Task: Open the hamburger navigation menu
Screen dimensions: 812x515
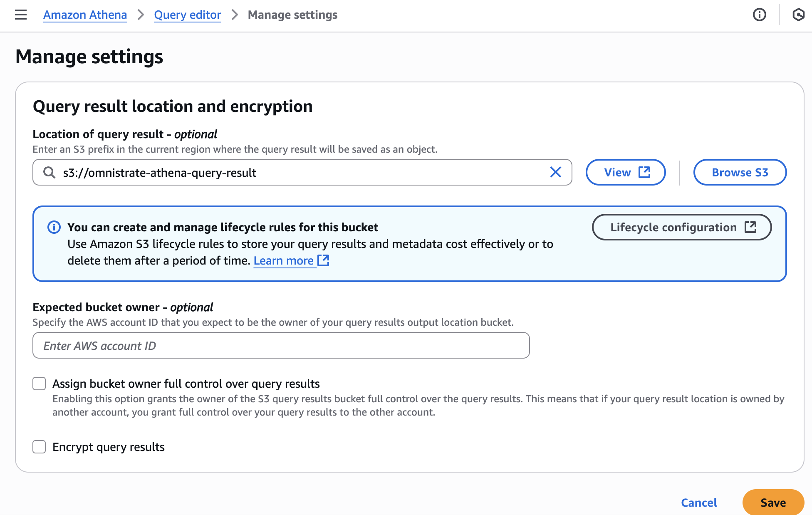Action: 21,15
